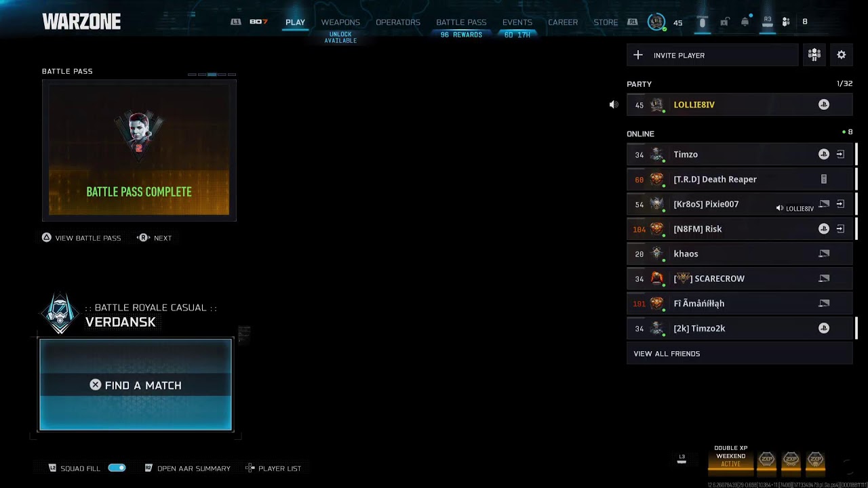The image size is (868, 488).
Task: Select friend Fî Ãmåńíłłąh
Action: 739,304
